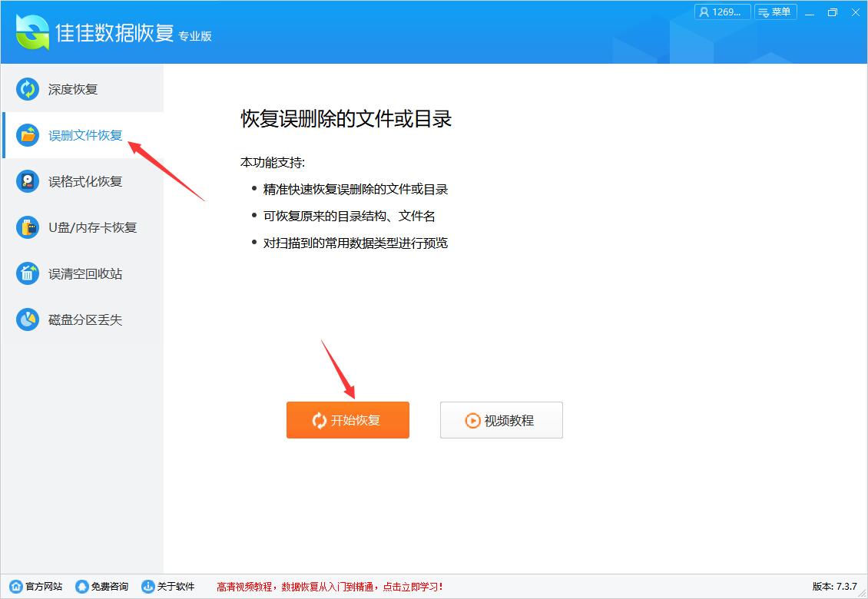Click the hamburger icon next to 菜单
This screenshot has height=599, width=868.
coord(763,12)
